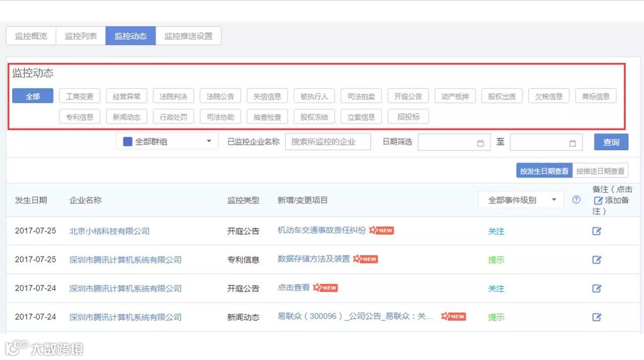The width and height of the screenshot is (644, 360).
Task: Open 监控推送设置 tab
Action: [188, 36]
